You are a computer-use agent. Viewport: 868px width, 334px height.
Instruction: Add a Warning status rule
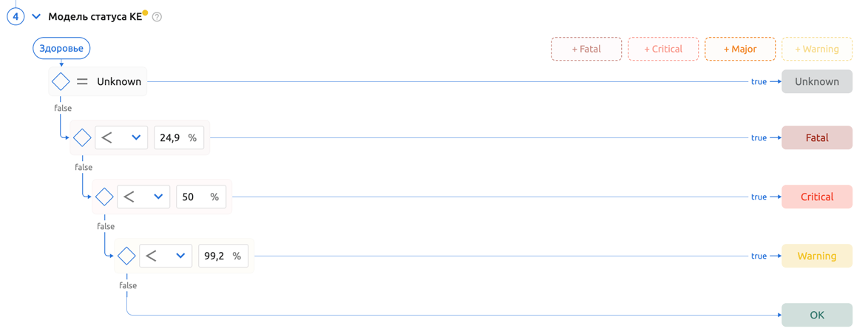[x=817, y=50]
